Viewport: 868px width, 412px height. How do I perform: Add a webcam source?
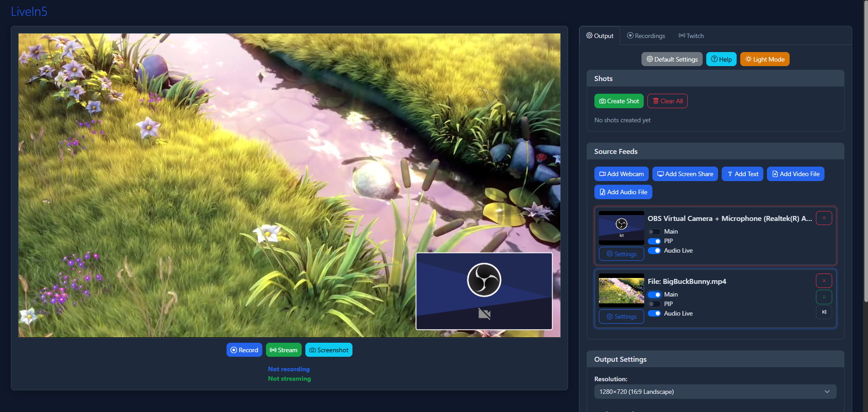click(622, 174)
